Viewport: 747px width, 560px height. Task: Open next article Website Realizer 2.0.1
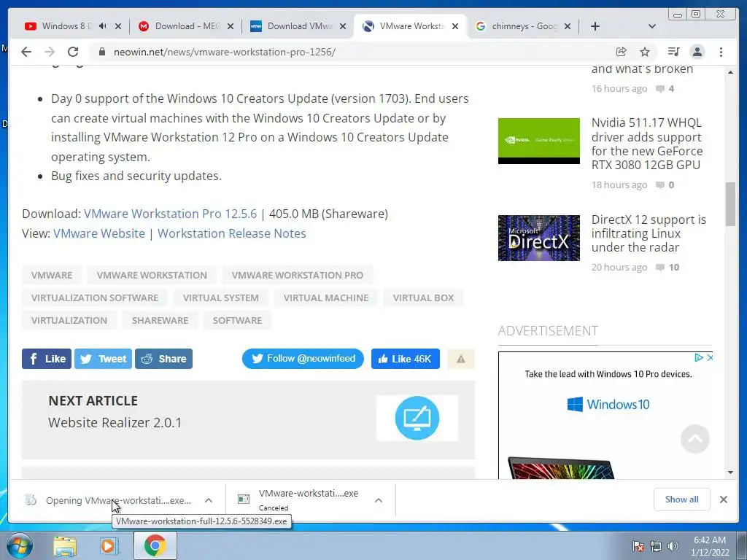coord(115,422)
